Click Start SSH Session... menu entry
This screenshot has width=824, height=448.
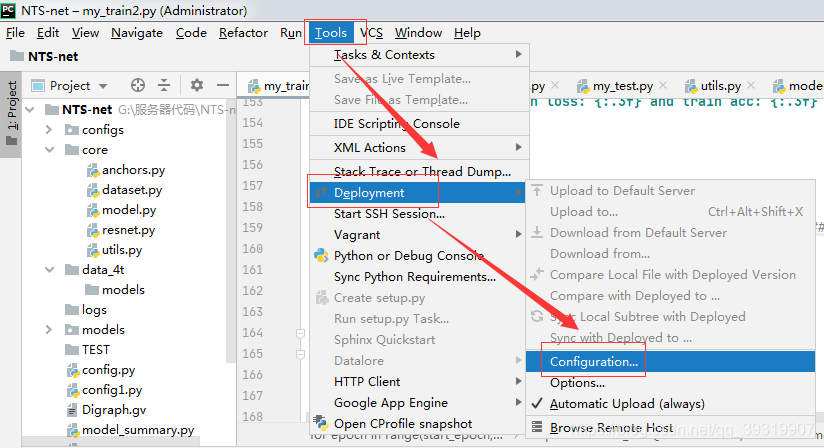point(389,214)
